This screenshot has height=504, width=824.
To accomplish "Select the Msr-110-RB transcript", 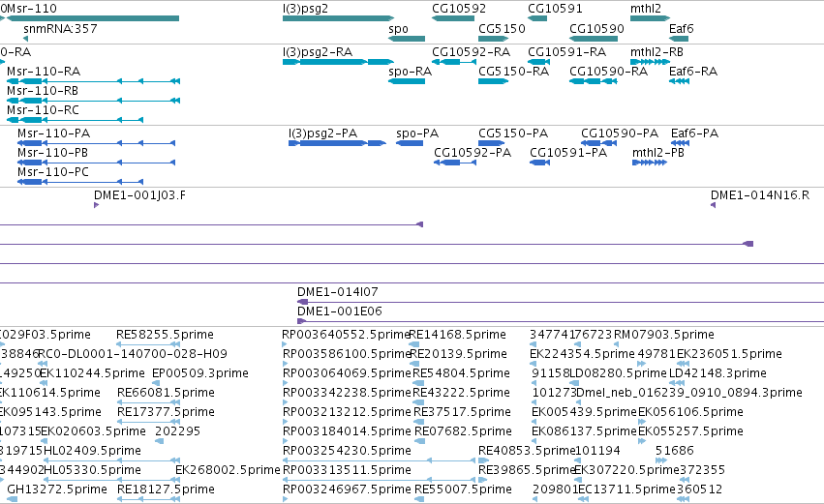I will [94, 101].
